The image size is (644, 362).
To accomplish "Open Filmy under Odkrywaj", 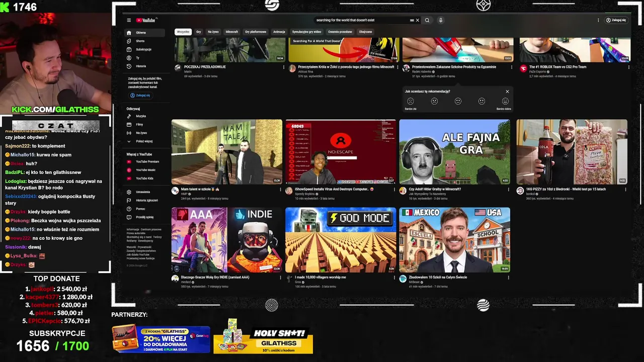I will (x=145, y=124).
